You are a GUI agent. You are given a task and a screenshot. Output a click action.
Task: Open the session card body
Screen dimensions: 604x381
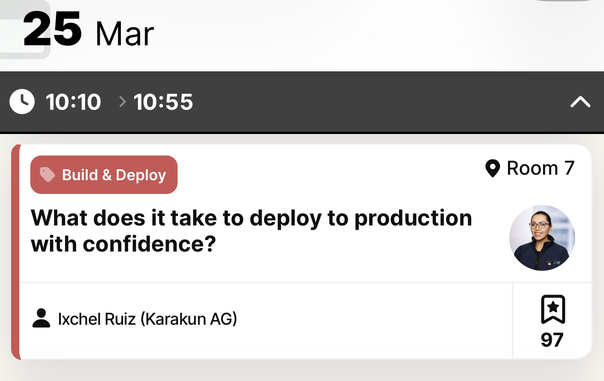[302, 252]
